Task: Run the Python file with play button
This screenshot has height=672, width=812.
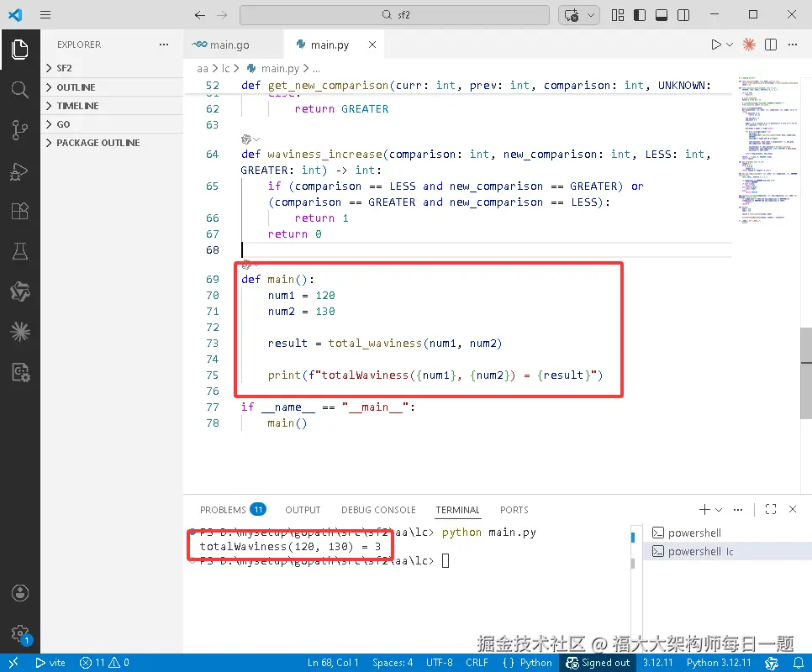Action: [715, 45]
